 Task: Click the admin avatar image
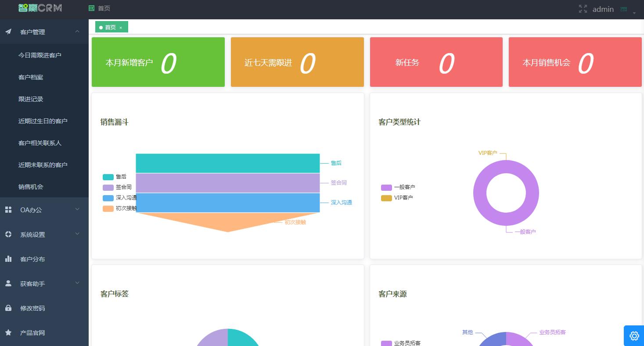(623, 9)
